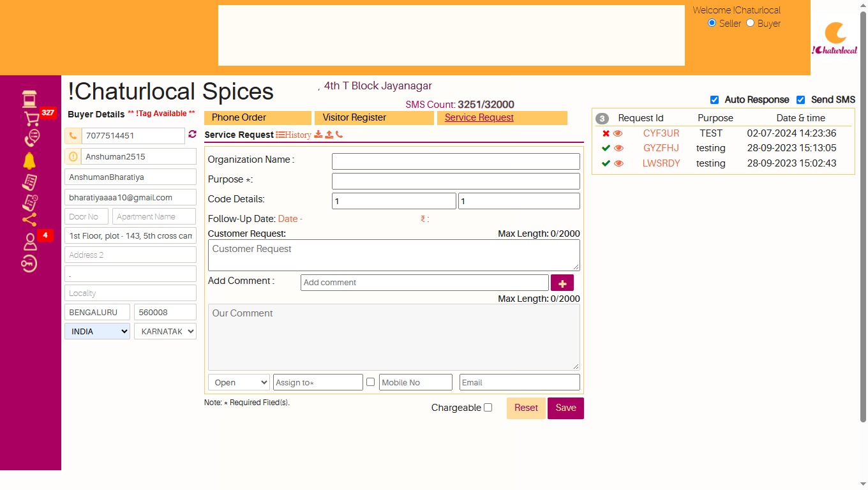The height and width of the screenshot is (490, 868).
Task: View request LWSRDY using eye icon
Action: [618, 163]
